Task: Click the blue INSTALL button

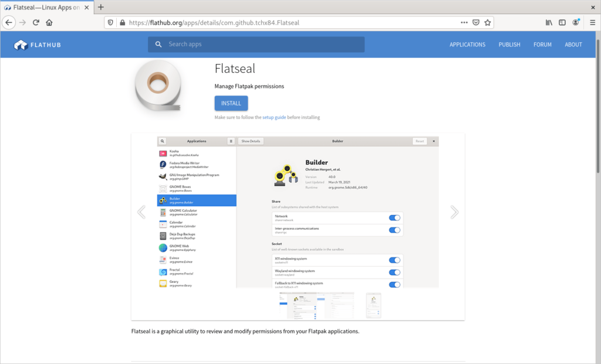Action: 231,103
